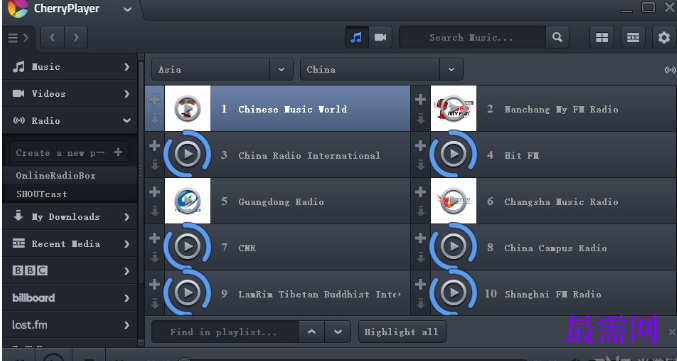Add Hit FM to playlist
Image resolution: width=677 pixels, height=361 pixels.
tap(421, 146)
